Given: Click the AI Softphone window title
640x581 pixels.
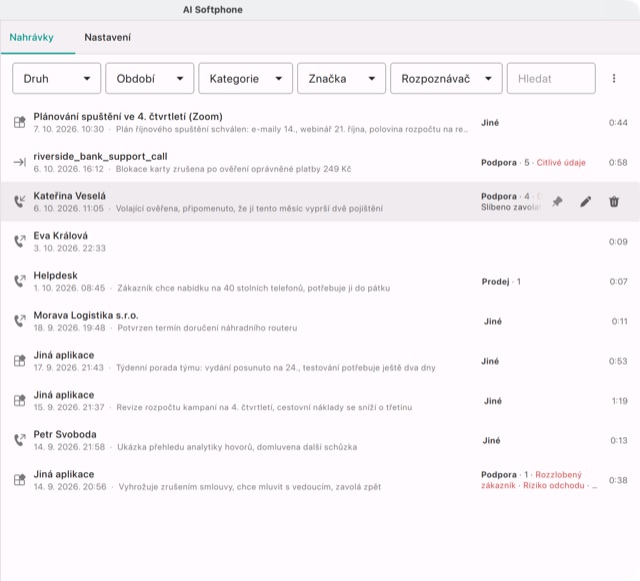Looking at the screenshot, I should pos(213,10).
